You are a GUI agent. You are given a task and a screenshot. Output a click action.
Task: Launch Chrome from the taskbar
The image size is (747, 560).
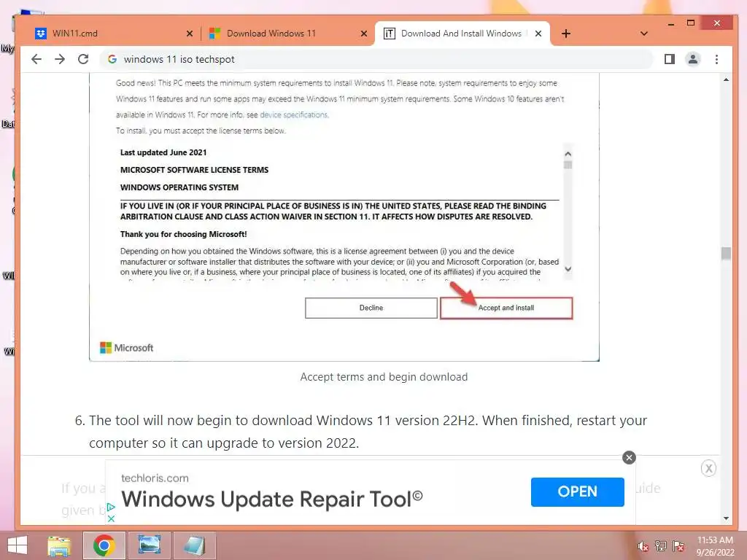click(104, 545)
